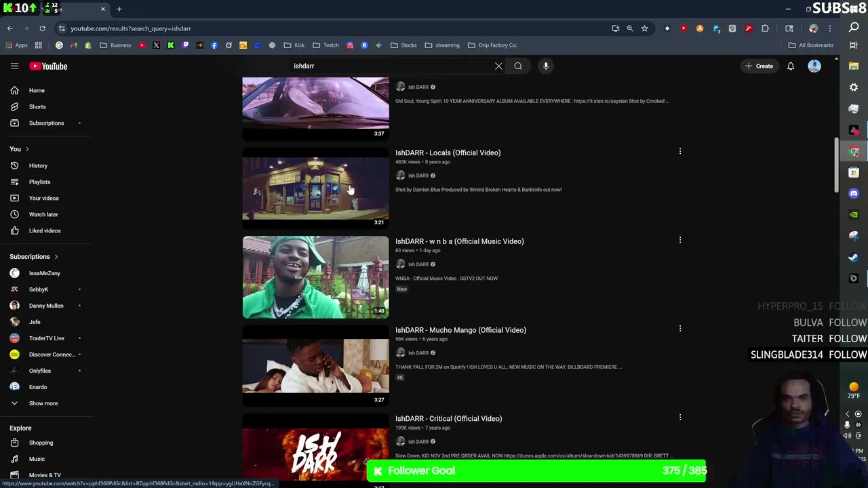Go to Home in the sidebar
This screenshot has height=488, width=868.
pos(37,90)
